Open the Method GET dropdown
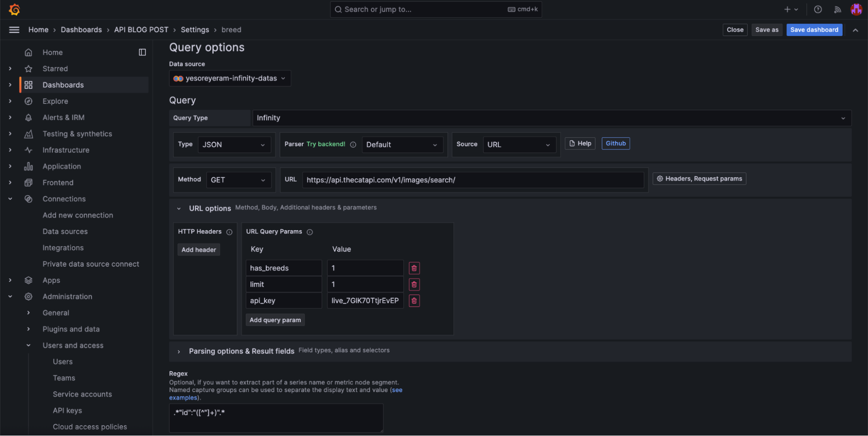This screenshot has width=868, height=436. (238, 179)
